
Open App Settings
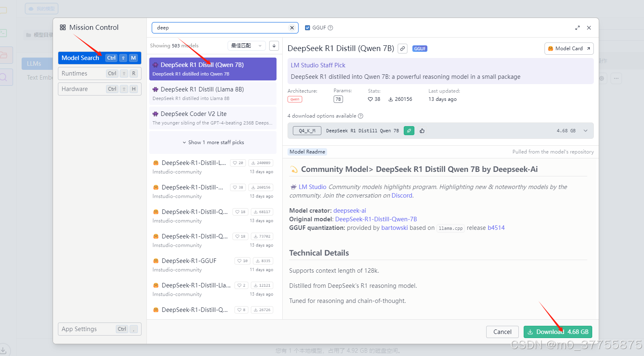click(x=100, y=329)
